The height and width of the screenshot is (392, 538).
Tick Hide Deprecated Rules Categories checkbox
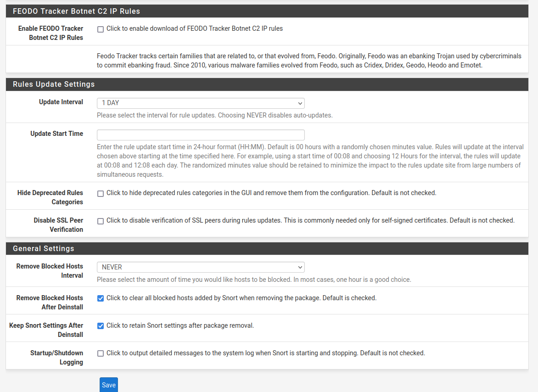pyautogui.click(x=101, y=194)
